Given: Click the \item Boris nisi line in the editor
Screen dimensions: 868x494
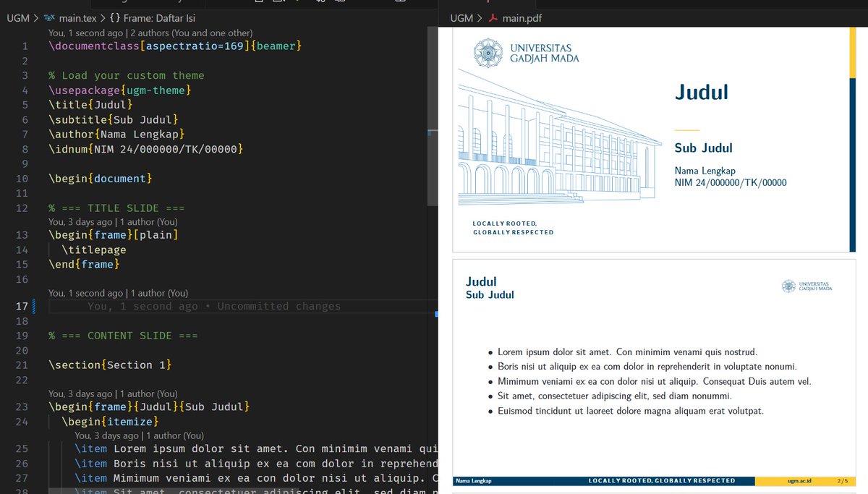Looking at the screenshot, I should point(256,464).
